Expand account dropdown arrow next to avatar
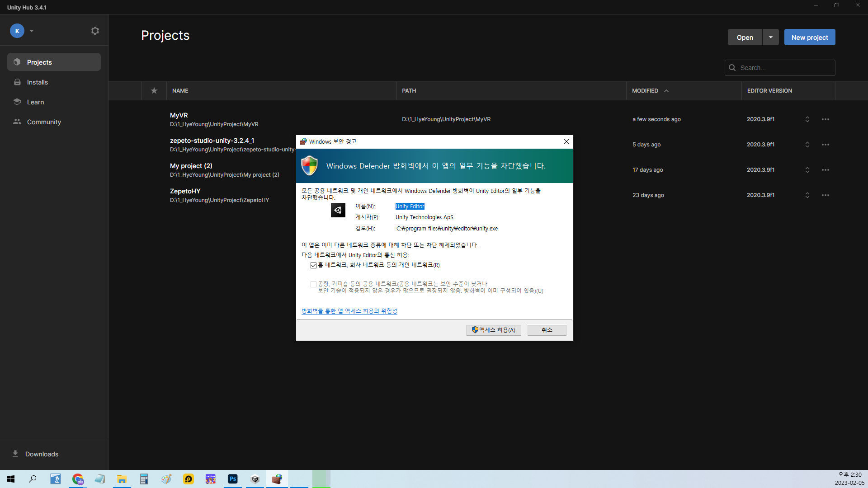Image resolution: width=868 pixels, height=488 pixels. (32, 31)
